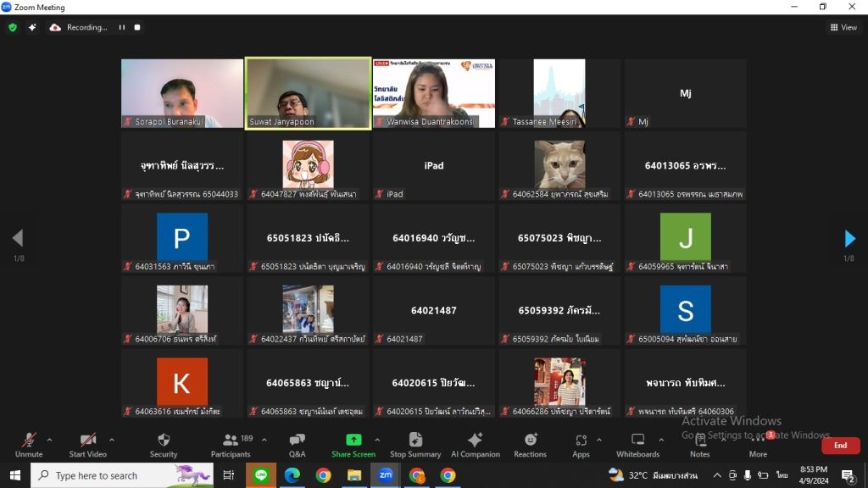Open Task View on the taskbar
The height and width of the screenshot is (488, 868).
228,475
